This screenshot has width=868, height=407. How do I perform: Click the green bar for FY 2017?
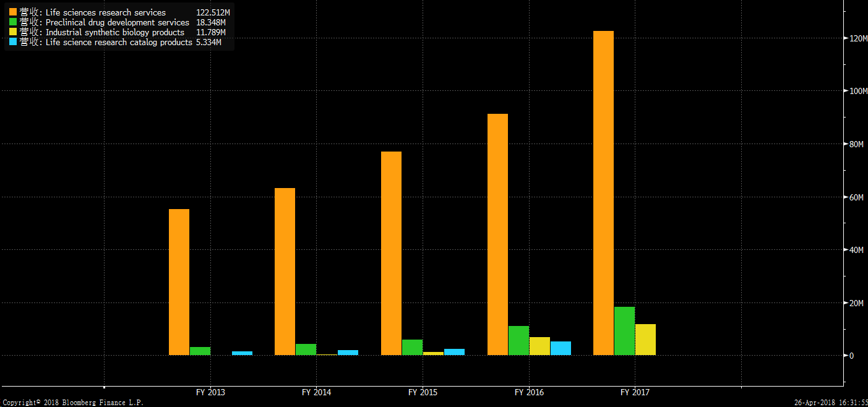click(x=624, y=331)
